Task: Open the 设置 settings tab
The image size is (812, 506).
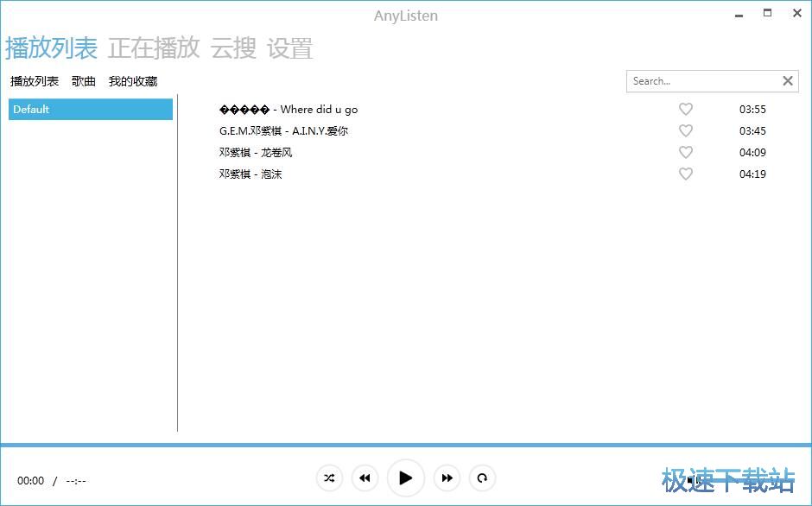Action: (289, 48)
